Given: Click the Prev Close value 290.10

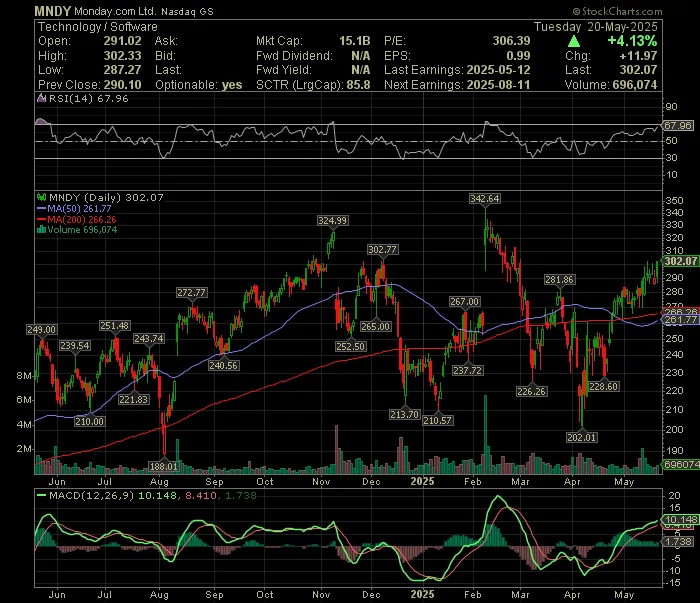Looking at the screenshot, I should point(122,85).
